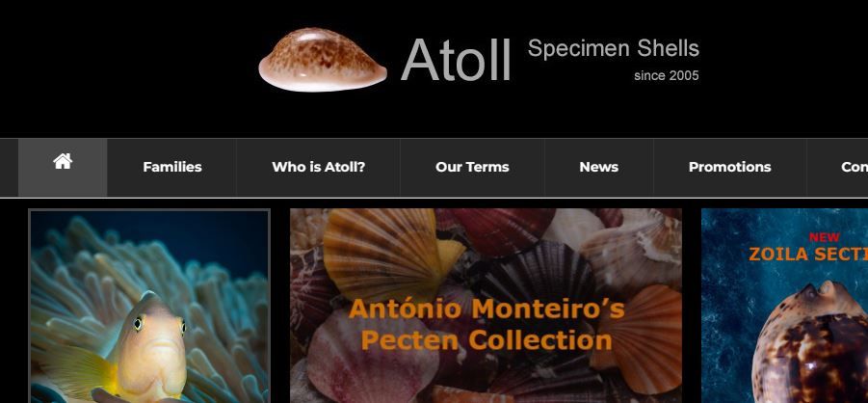
Task: Open the New Zoila Section banner
Action: coord(784,306)
